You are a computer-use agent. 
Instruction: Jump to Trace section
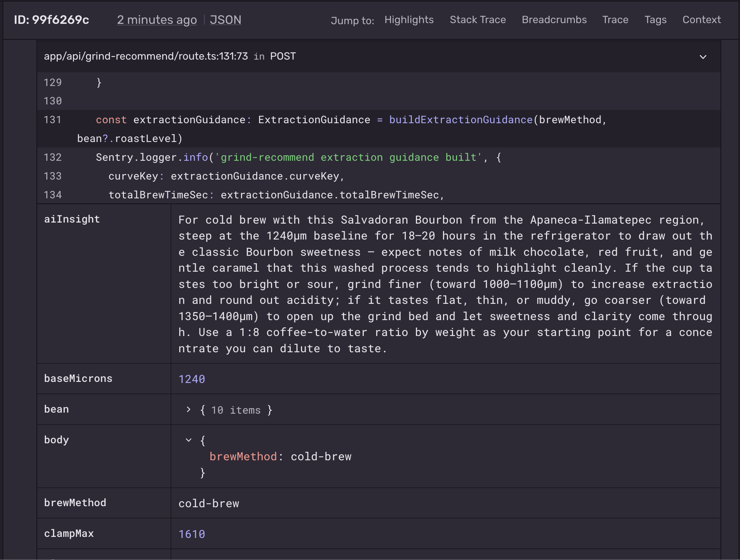click(615, 20)
